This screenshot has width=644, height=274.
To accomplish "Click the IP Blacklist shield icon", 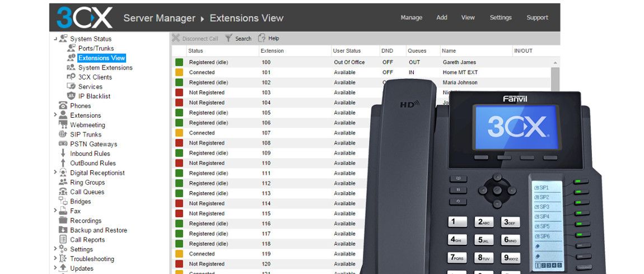I will pyautogui.click(x=71, y=96).
